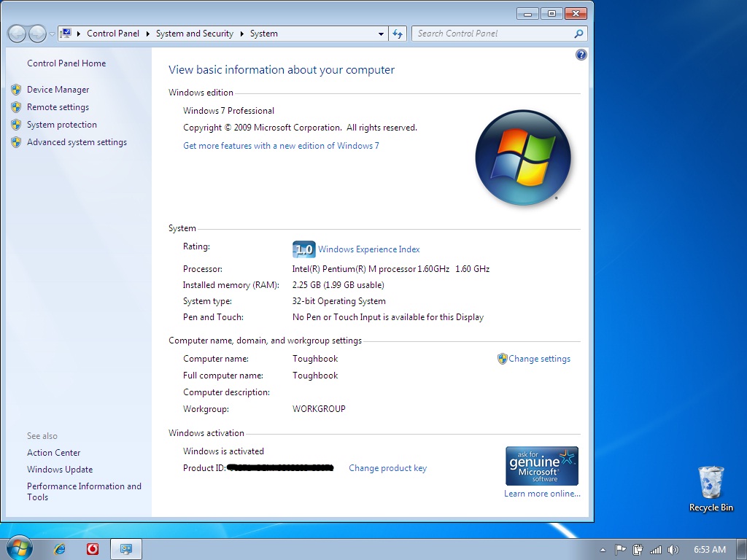
Task: Open the recent pages dropdown arrow
Action: point(52,34)
